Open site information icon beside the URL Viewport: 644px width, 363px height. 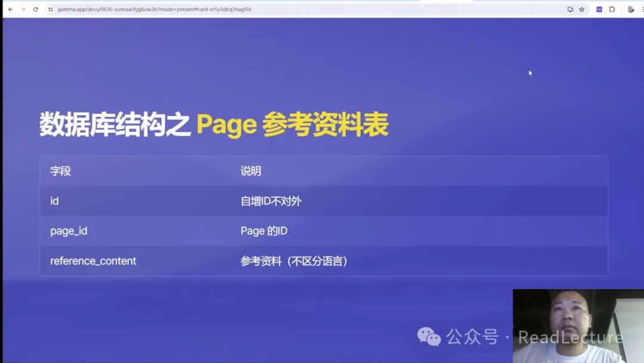coord(51,10)
